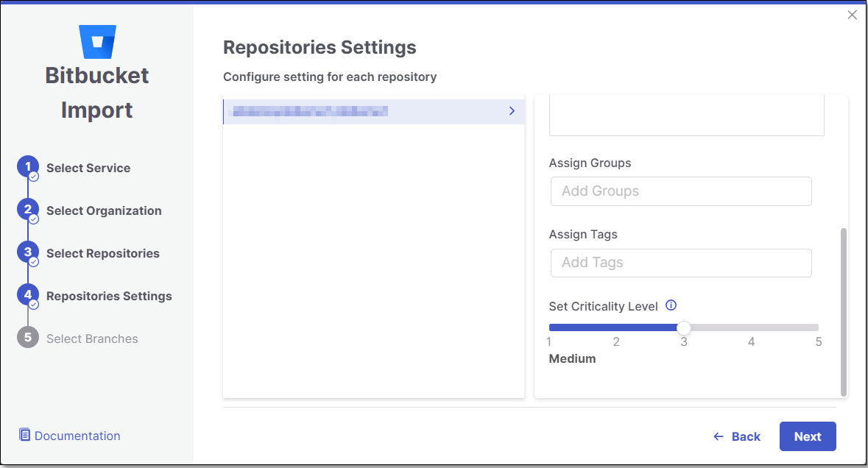Image resolution: width=868 pixels, height=468 pixels.
Task: Close the import dialog with the X
Action: click(x=852, y=15)
